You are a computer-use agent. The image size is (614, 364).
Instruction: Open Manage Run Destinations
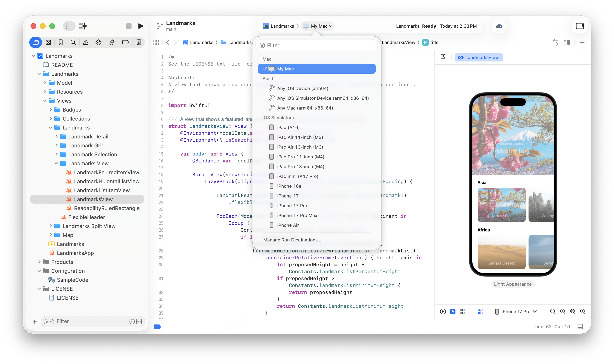(292, 240)
